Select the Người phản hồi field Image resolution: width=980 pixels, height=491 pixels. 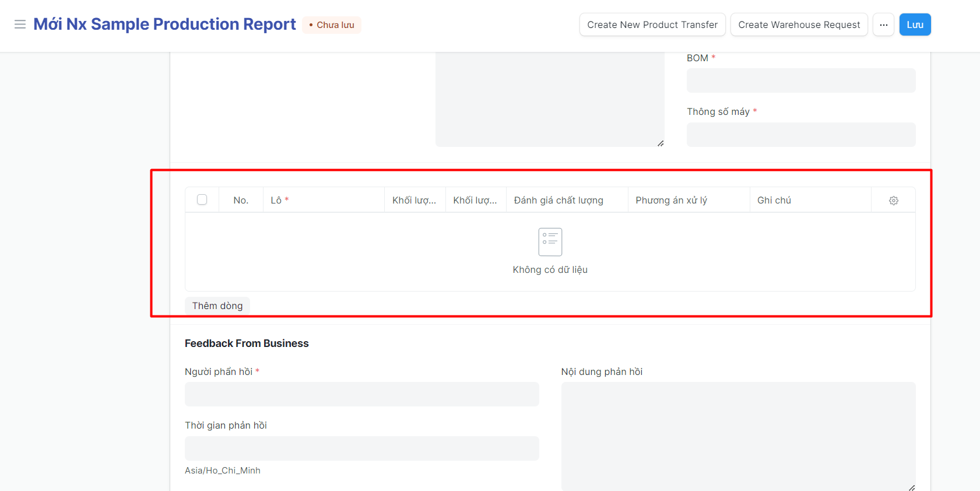coord(361,394)
